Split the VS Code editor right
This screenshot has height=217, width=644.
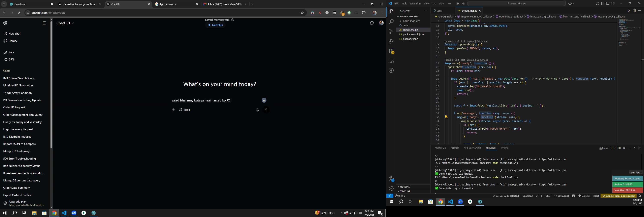[634, 11]
